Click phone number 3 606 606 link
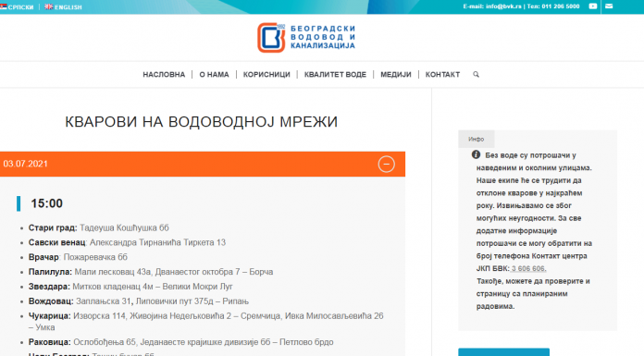The height and width of the screenshot is (356, 644). pos(528,268)
